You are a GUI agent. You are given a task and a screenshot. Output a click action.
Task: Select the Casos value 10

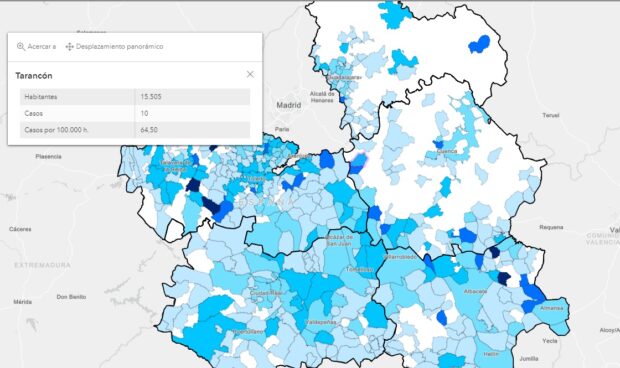[144, 113]
